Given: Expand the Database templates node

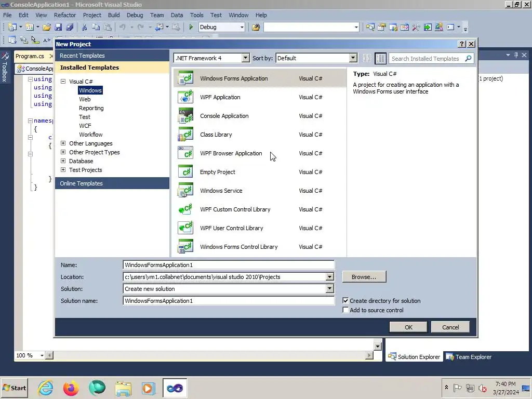Looking at the screenshot, I should pyautogui.click(x=63, y=161).
